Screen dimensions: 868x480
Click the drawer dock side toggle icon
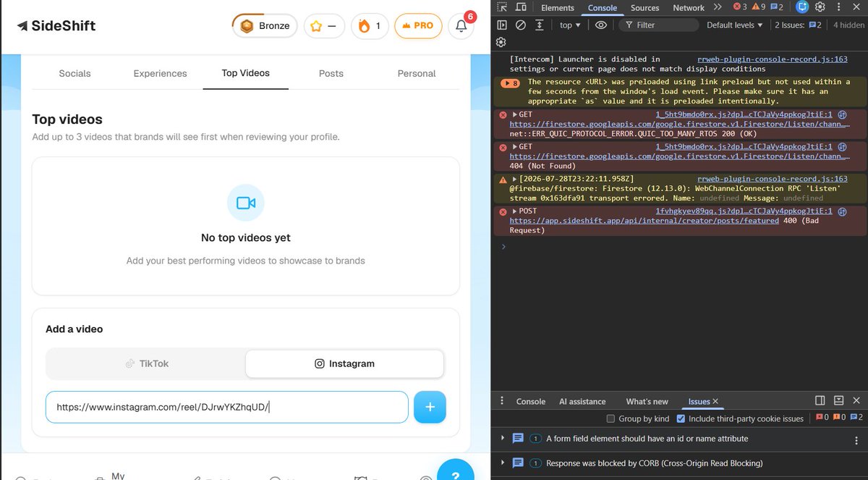pyautogui.click(x=820, y=400)
